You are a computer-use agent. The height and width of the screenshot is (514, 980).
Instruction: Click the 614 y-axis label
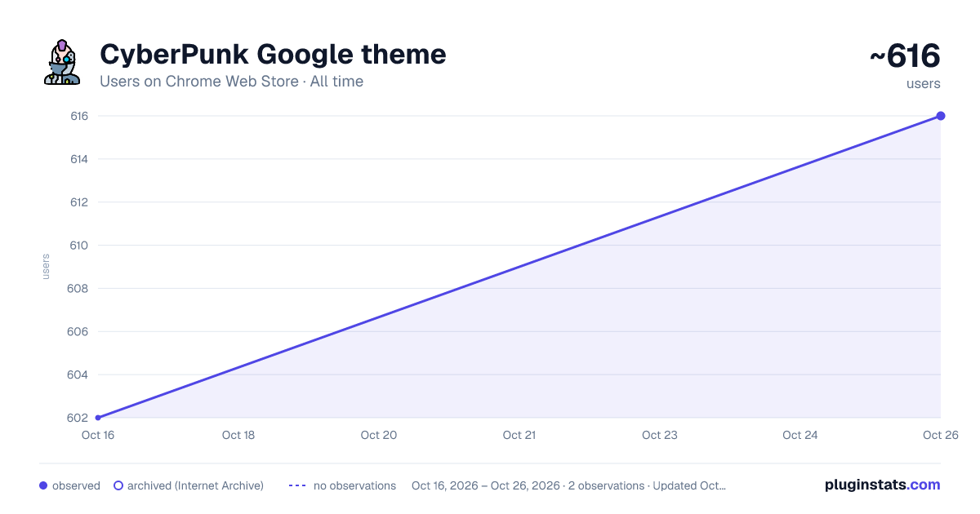coord(79,159)
